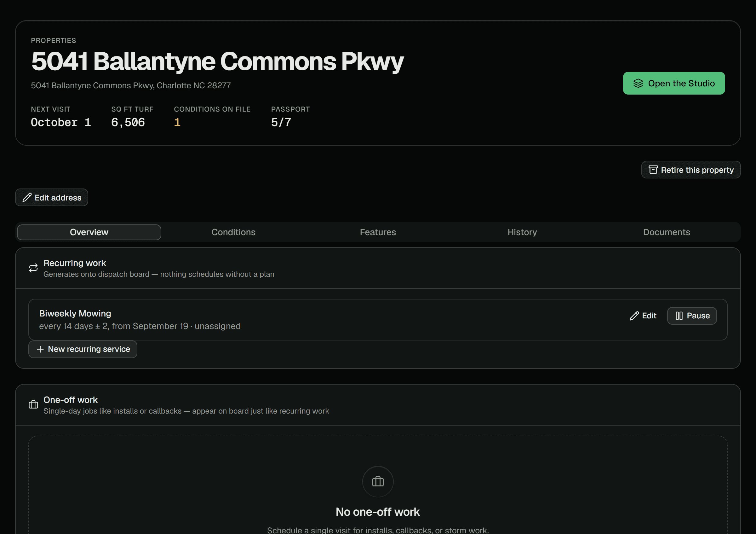
Task: Click the pencil icon beside Edit address
Action: pos(27,197)
